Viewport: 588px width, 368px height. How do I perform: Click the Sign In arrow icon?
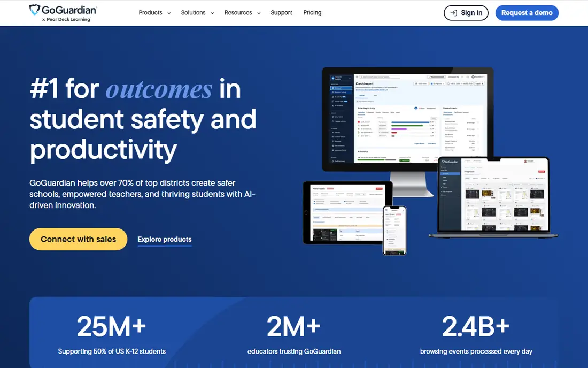tap(453, 13)
